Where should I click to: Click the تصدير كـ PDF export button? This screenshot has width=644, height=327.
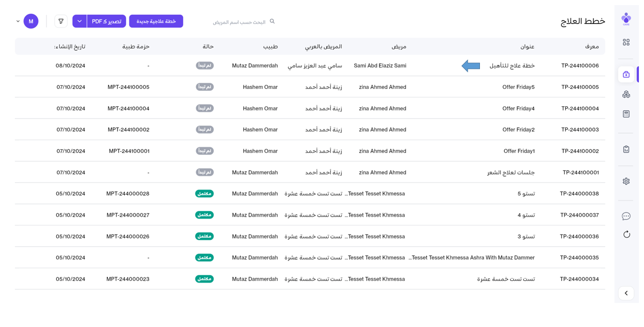pos(106,21)
